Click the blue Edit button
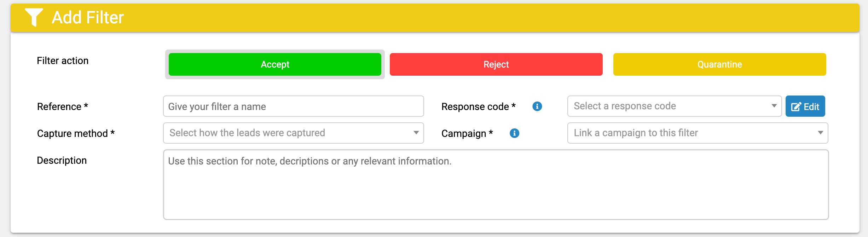 806,106
